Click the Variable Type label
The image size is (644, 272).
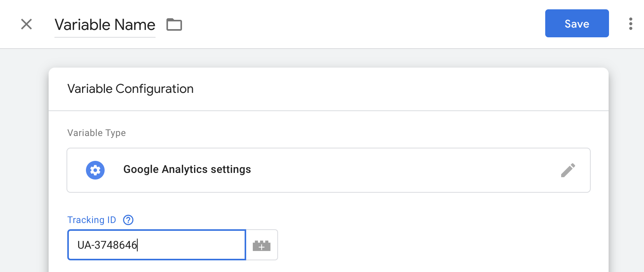pos(96,133)
